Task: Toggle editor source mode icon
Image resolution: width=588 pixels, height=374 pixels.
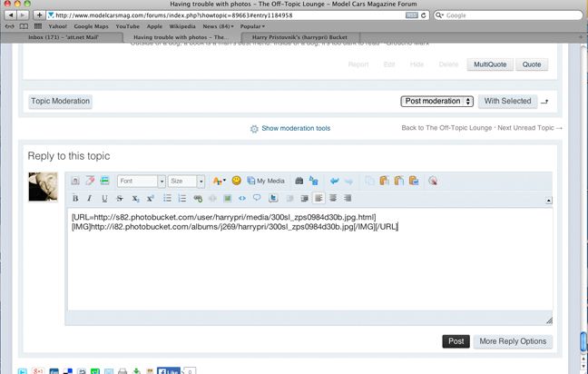Action: click(75, 181)
